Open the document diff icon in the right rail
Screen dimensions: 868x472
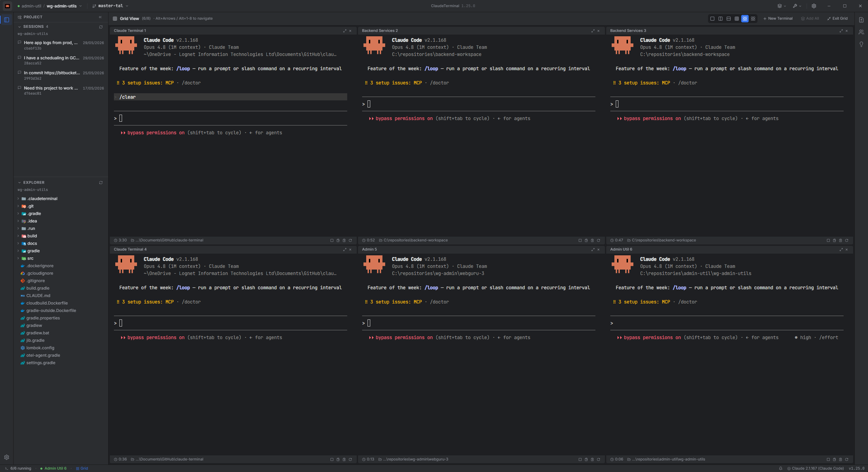(x=861, y=20)
